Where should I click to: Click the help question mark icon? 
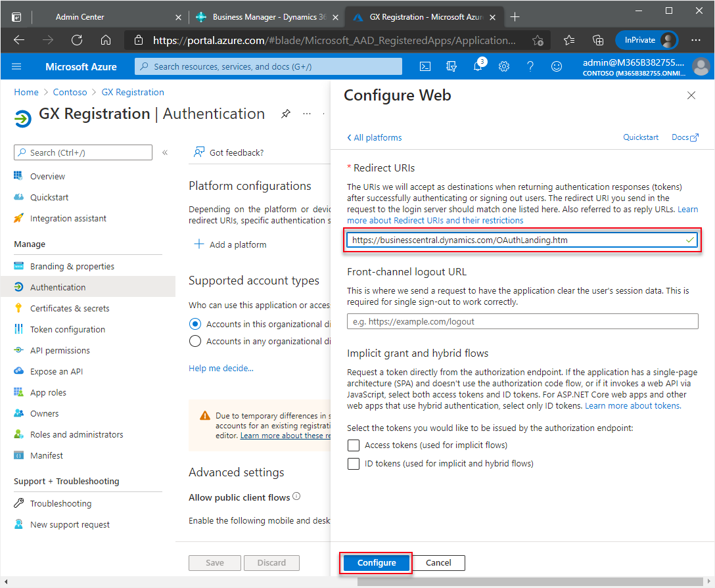click(x=530, y=66)
